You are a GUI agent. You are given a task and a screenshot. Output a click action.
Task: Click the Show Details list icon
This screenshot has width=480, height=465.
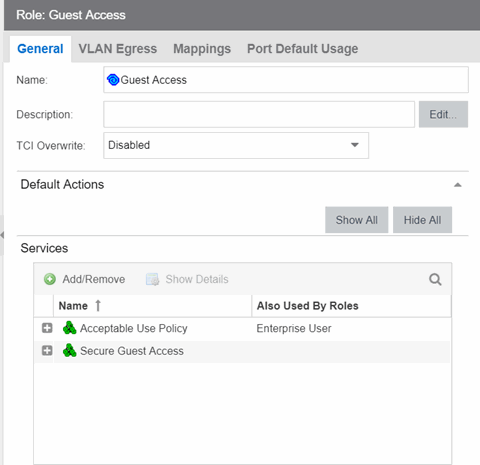(x=153, y=279)
